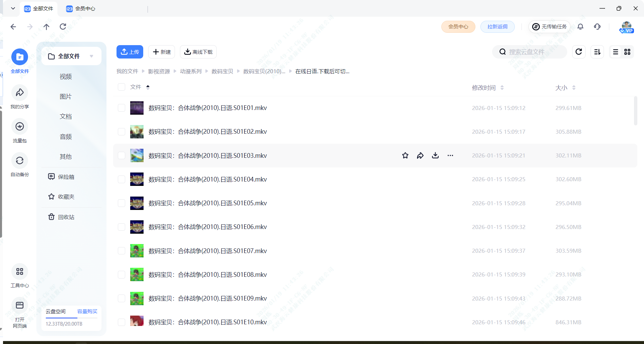This screenshot has width=644, height=344.
Task: Click the 上传 upload button
Action: pyautogui.click(x=130, y=52)
